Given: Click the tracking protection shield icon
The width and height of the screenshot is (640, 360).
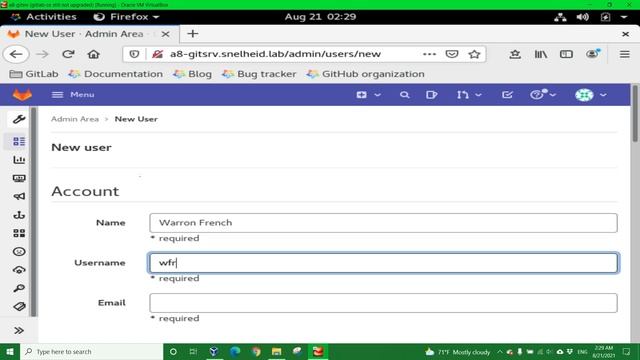Looking at the screenshot, I should point(134,54).
